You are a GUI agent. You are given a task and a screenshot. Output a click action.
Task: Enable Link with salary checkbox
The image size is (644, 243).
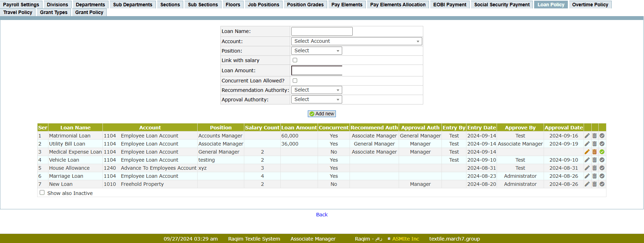[x=295, y=60]
